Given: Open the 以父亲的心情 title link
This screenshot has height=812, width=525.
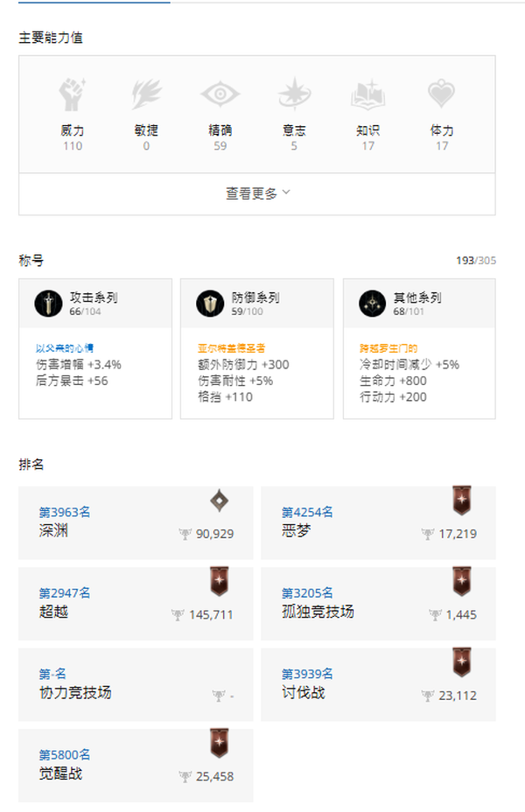Looking at the screenshot, I should (65, 348).
